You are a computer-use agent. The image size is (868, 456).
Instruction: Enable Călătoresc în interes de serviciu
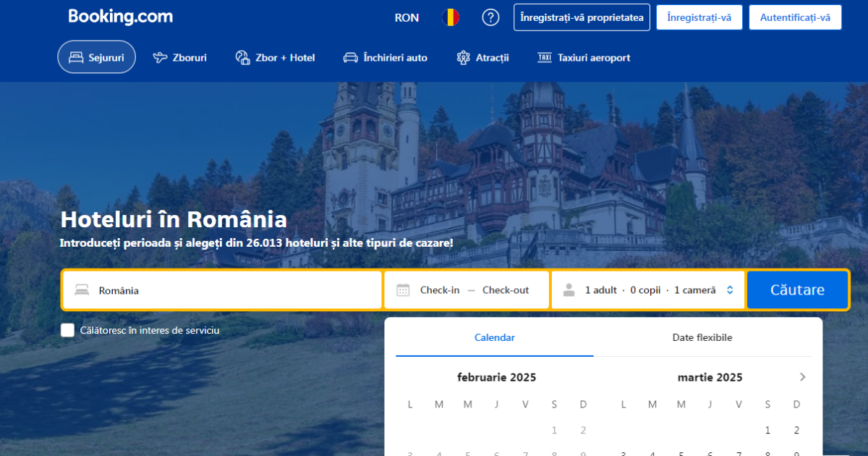[x=67, y=330]
